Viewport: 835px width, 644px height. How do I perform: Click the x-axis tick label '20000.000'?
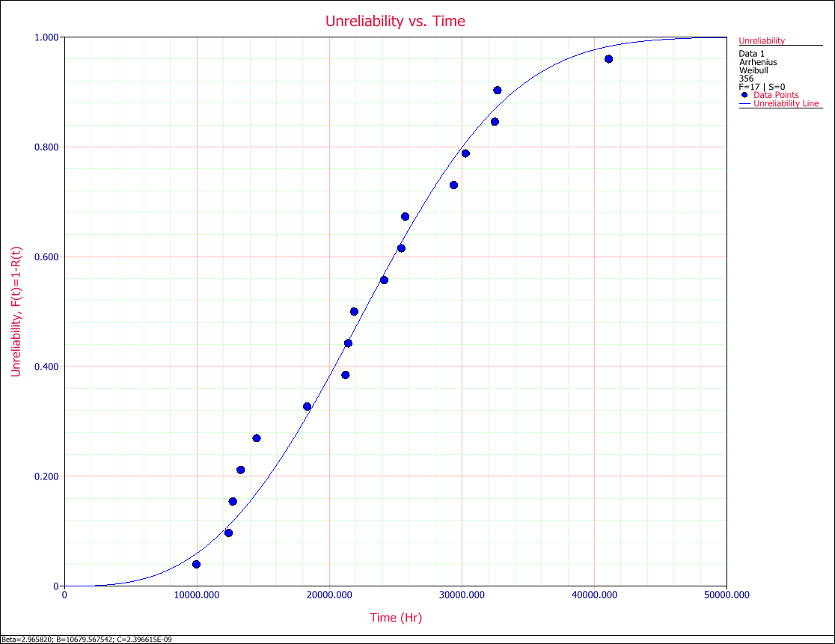pos(329,595)
